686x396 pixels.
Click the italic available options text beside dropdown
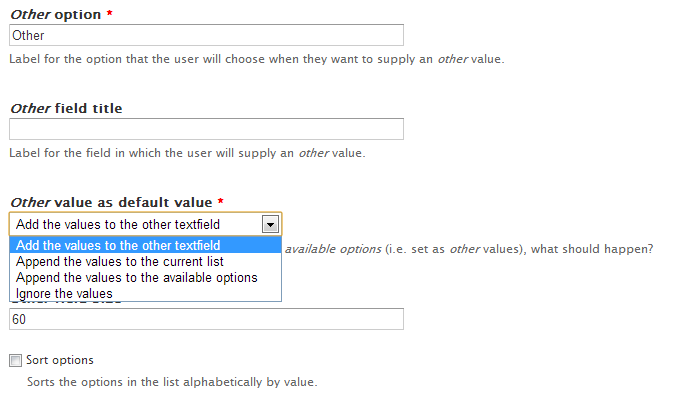click(x=333, y=249)
